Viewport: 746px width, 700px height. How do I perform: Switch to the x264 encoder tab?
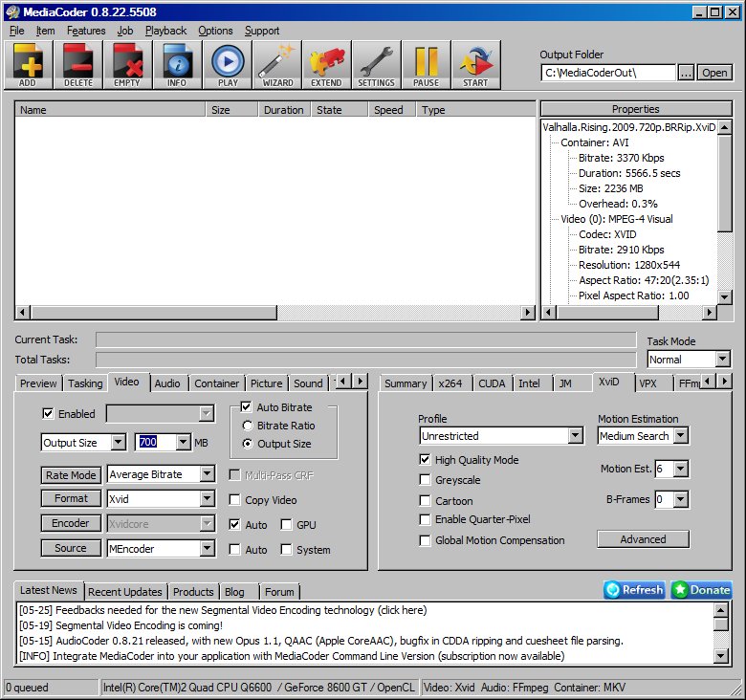(450, 383)
